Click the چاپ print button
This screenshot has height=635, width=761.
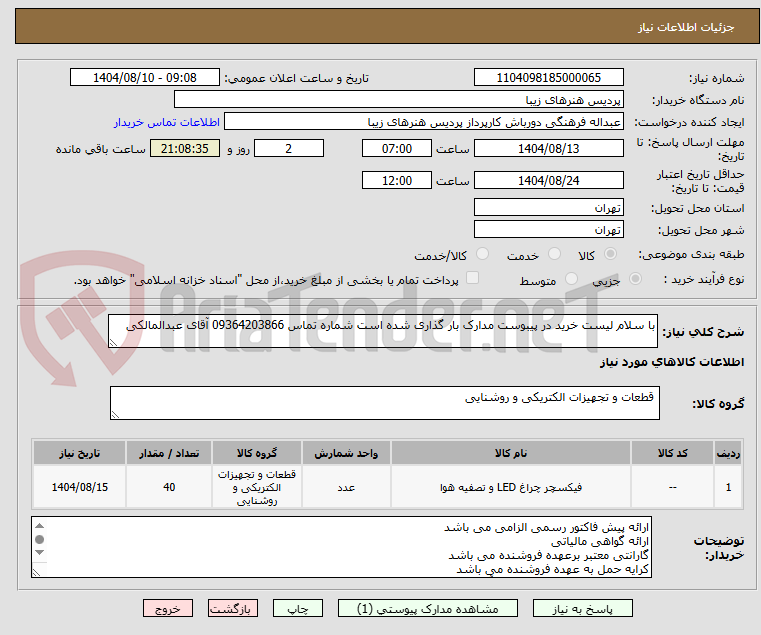[298, 608]
